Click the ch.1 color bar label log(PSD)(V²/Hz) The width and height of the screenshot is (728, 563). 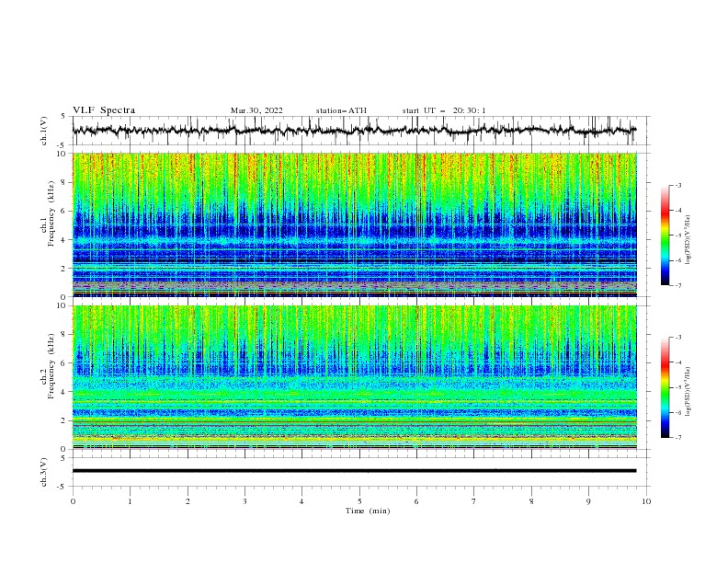coord(688,240)
